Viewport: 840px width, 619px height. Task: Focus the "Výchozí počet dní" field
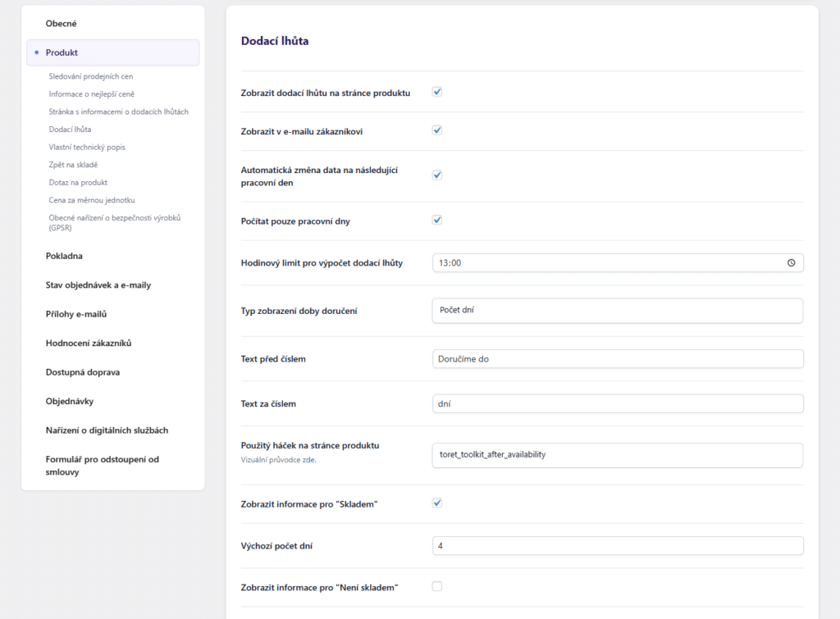pyautogui.click(x=617, y=546)
